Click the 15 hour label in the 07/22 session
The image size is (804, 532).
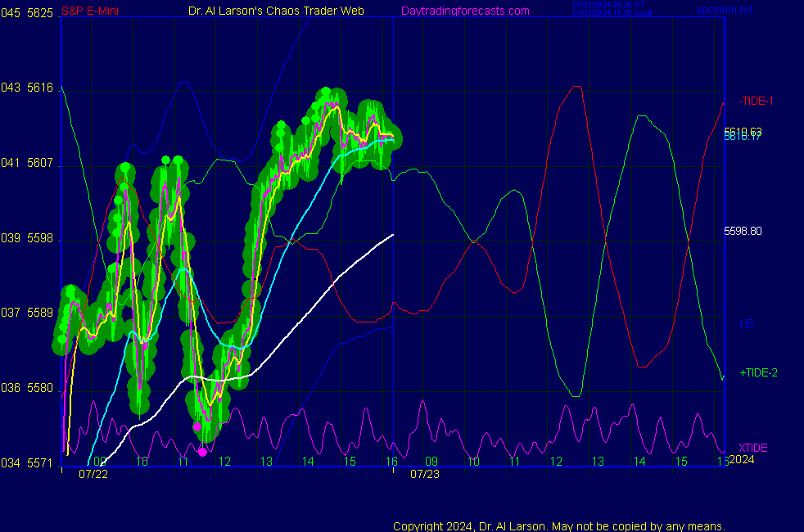pyautogui.click(x=350, y=462)
